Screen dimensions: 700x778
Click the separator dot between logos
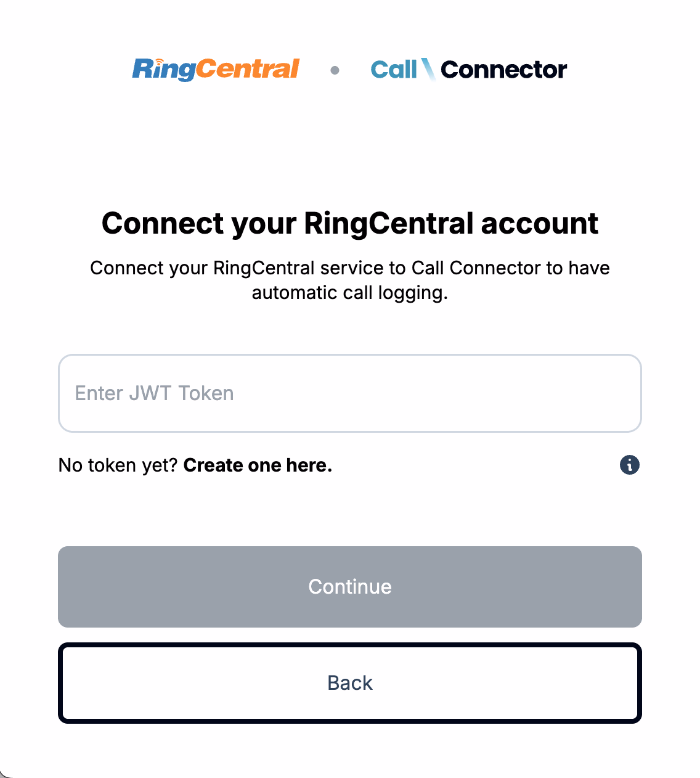pos(336,70)
